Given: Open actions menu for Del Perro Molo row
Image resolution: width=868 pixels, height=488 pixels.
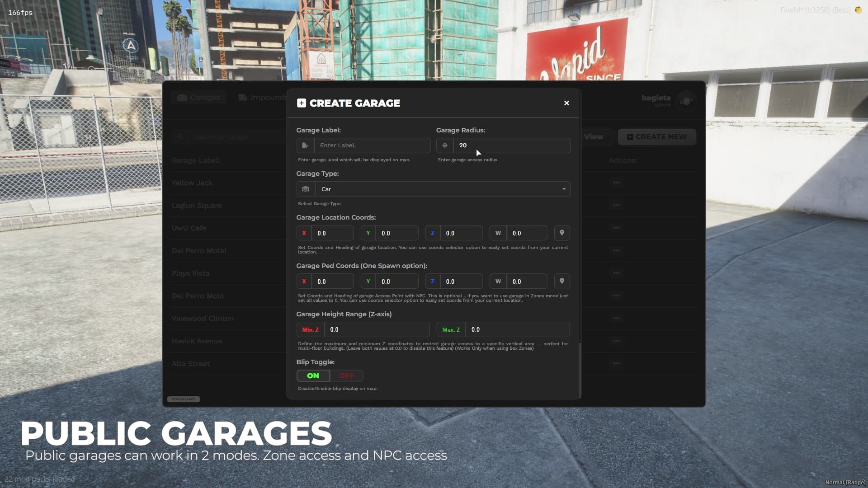Looking at the screenshot, I should tap(617, 296).
